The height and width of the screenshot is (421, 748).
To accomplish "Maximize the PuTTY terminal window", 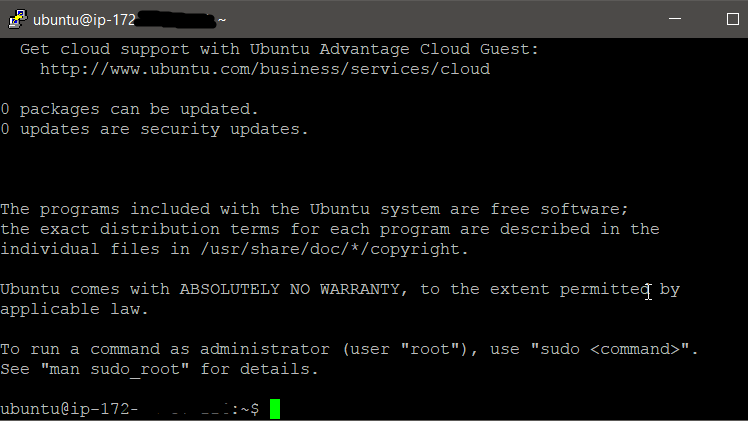I will point(733,19).
